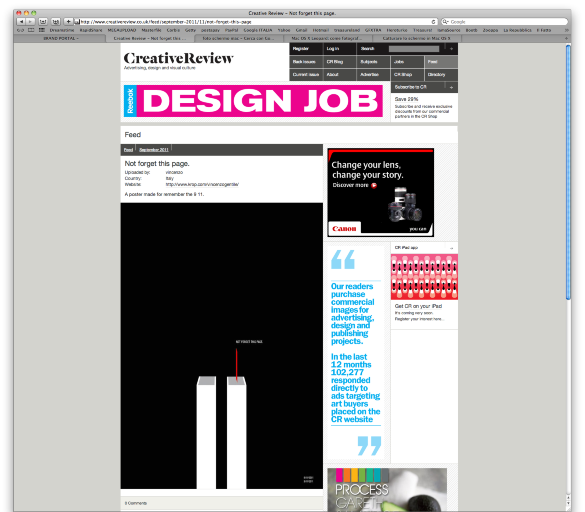Click Discover more arrow in Canon ad
This screenshot has height=512, width=585.
pos(374,185)
